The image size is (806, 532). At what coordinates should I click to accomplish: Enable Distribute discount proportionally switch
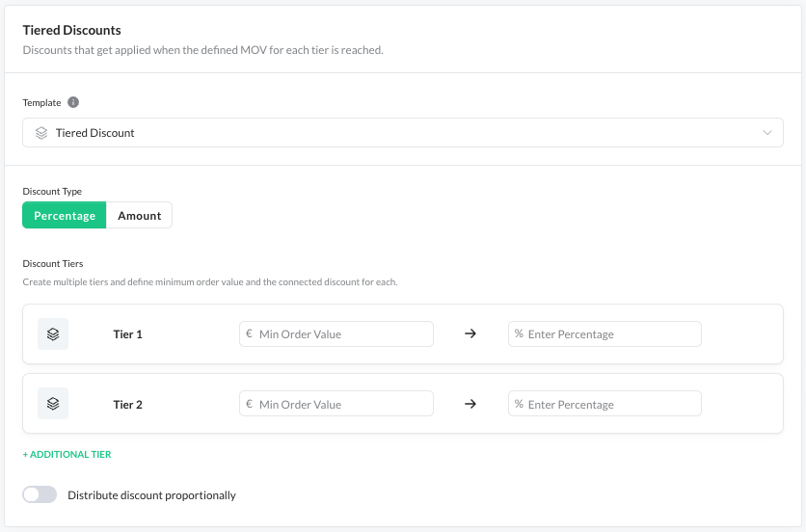pyautogui.click(x=40, y=494)
